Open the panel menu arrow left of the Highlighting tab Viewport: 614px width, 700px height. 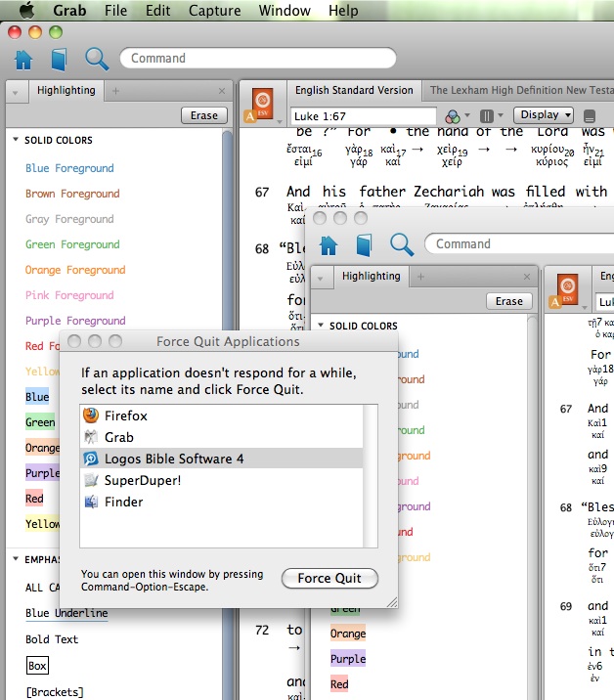[16, 93]
